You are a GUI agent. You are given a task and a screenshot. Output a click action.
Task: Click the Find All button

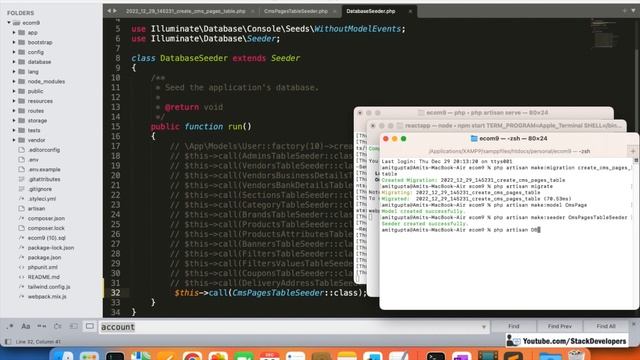pyautogui.click(x=606, y=326)
